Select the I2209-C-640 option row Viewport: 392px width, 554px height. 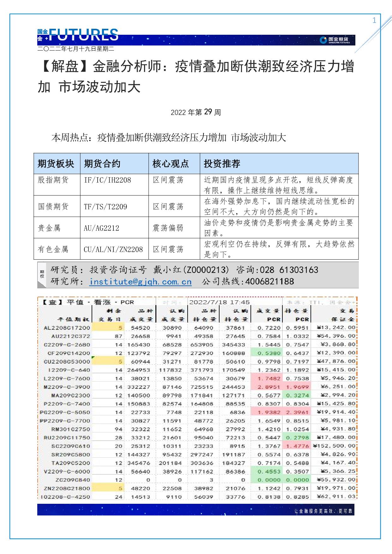(x=197, y=370)
